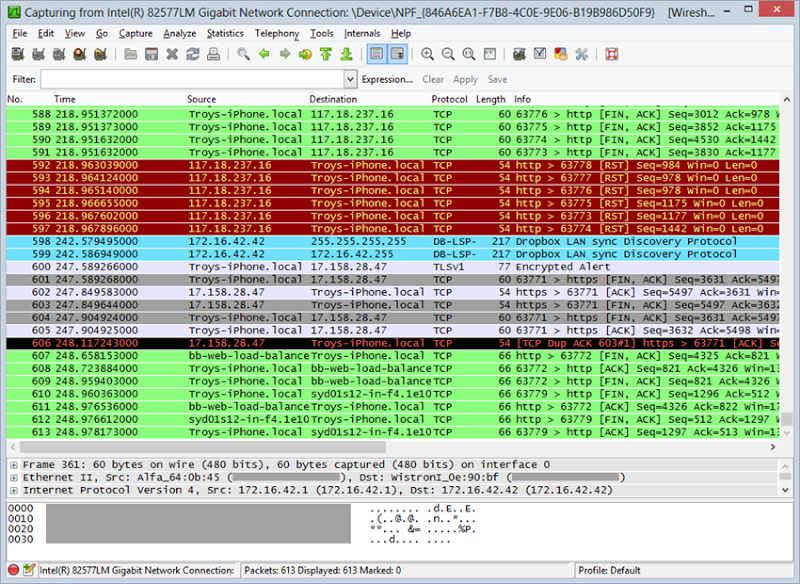Screen dimensions: 800x584
Task: Open Preferences using the gear toolbar icon
Action: point(583,54)
